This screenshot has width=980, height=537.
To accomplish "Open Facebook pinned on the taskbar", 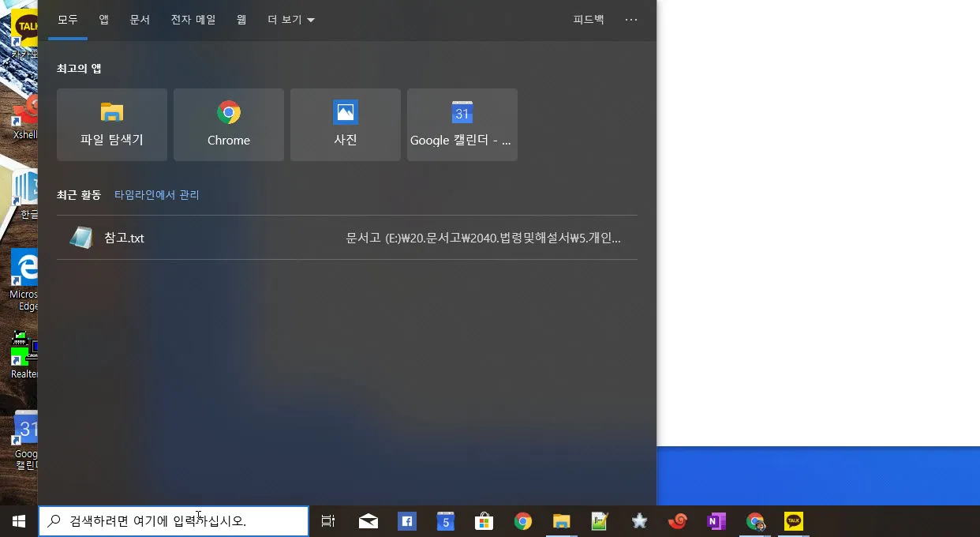I will coord(406,521).
